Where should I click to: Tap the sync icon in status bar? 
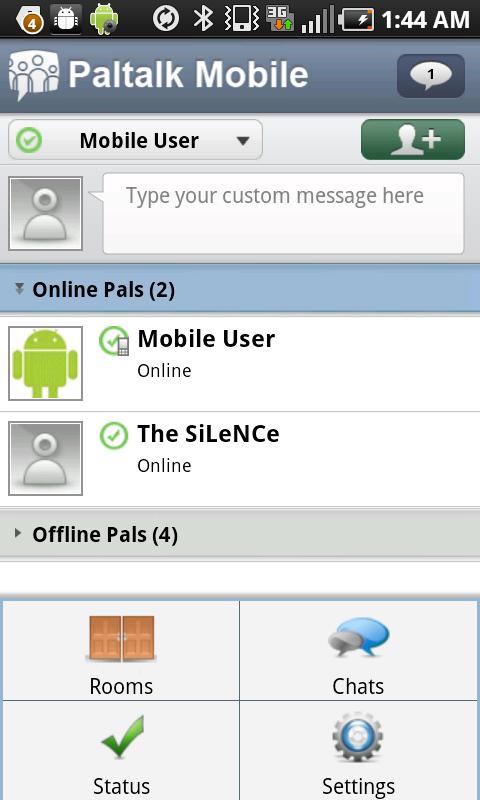(166, 19)
